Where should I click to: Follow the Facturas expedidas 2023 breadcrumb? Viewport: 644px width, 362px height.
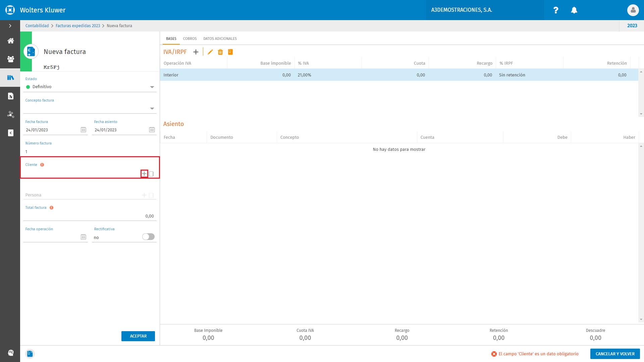coord(78,26)
